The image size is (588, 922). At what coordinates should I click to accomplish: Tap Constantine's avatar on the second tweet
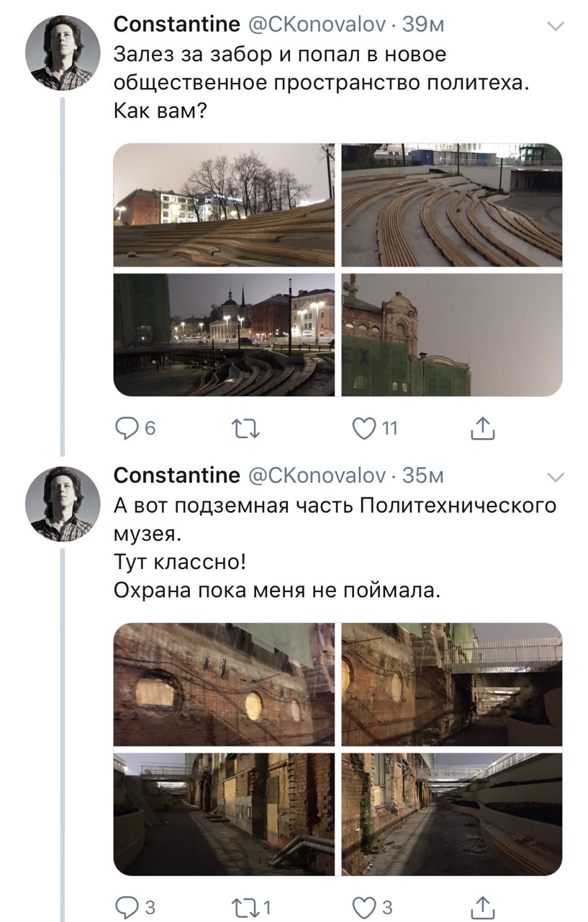[63, 503]
